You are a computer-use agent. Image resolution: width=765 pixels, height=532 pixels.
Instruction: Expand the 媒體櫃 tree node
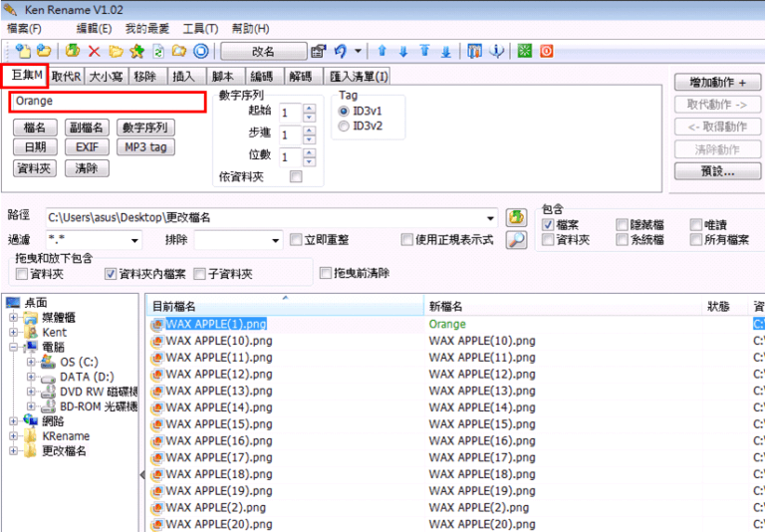14,318
